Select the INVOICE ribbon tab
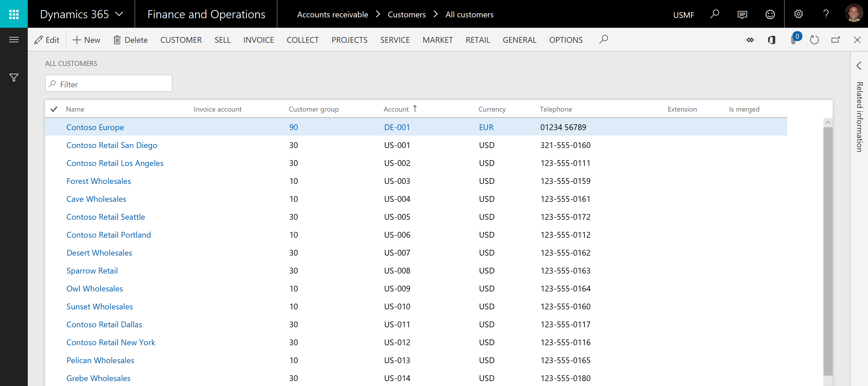Viewport: 868px width, 386px height. click(258, 39)
